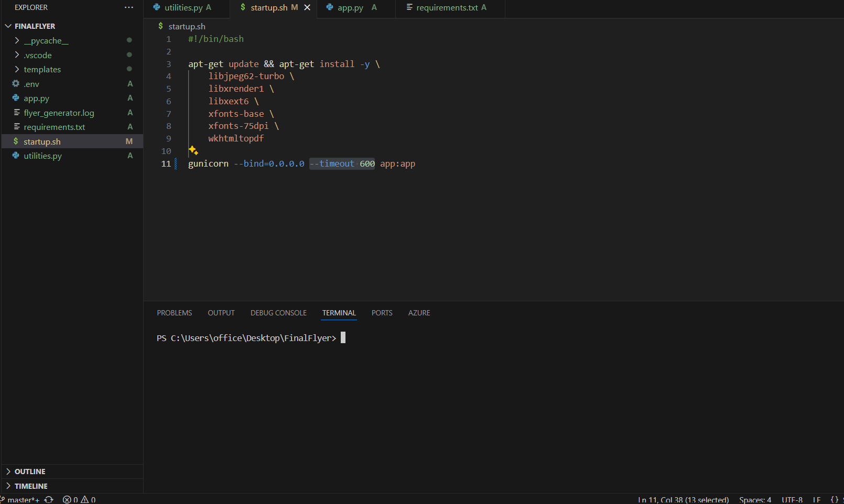The width and height of the screenshot is (844, 504).
Task: Click the gunicorn word on line 11
Action: [208, 163]
